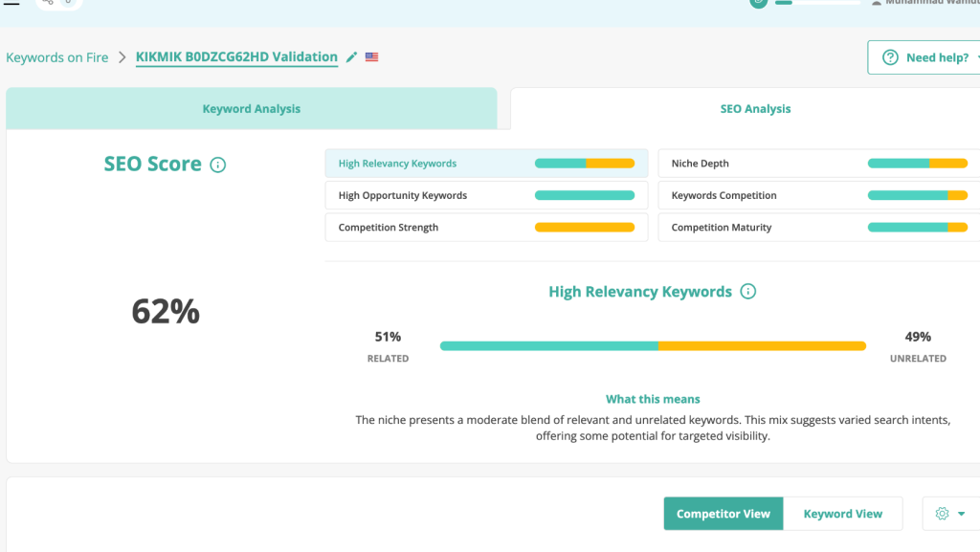Viewport: 980px width, 552px height.
Task: Select High Relevancy Keywords metric card
Action: point(486,164)
